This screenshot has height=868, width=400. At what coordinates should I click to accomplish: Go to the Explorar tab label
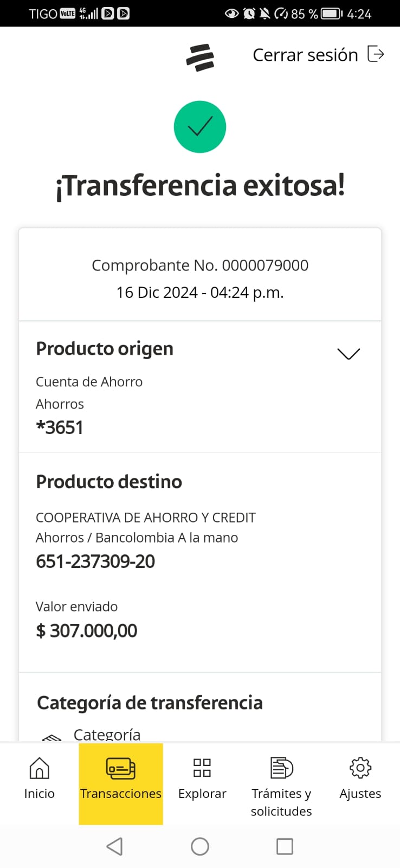202,794
